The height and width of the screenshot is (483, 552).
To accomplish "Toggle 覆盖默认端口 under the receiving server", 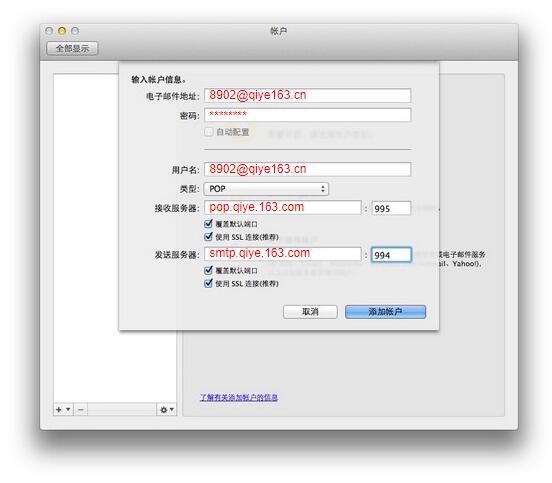I will (208, 224).
